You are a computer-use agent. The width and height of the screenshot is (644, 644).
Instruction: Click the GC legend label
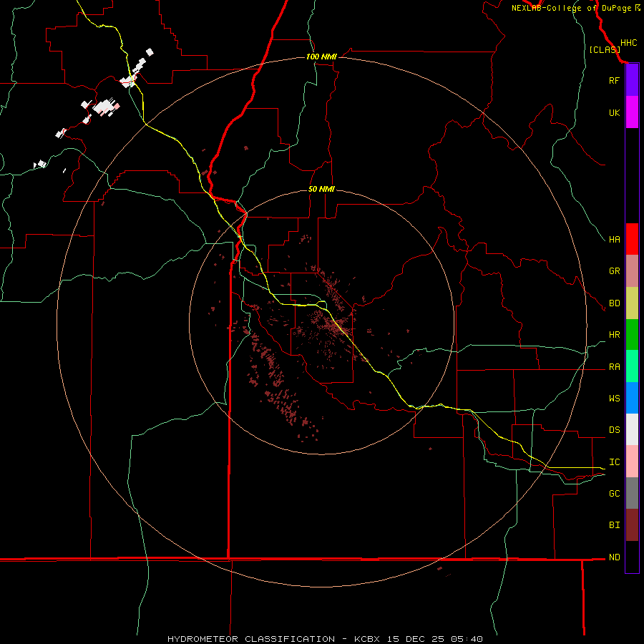click(x=614, y=493)
